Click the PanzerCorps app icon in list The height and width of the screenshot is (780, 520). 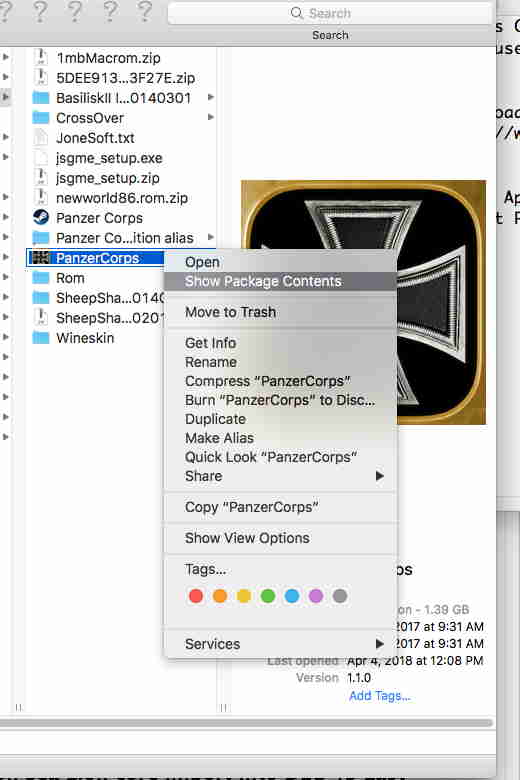tap(40, 258)
